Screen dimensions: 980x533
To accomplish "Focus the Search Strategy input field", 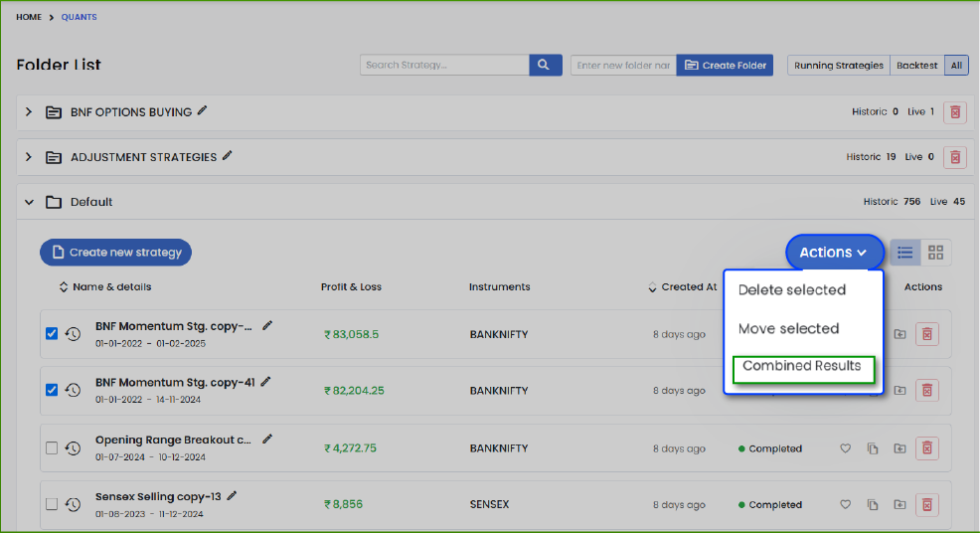I will tap(444, 66).
